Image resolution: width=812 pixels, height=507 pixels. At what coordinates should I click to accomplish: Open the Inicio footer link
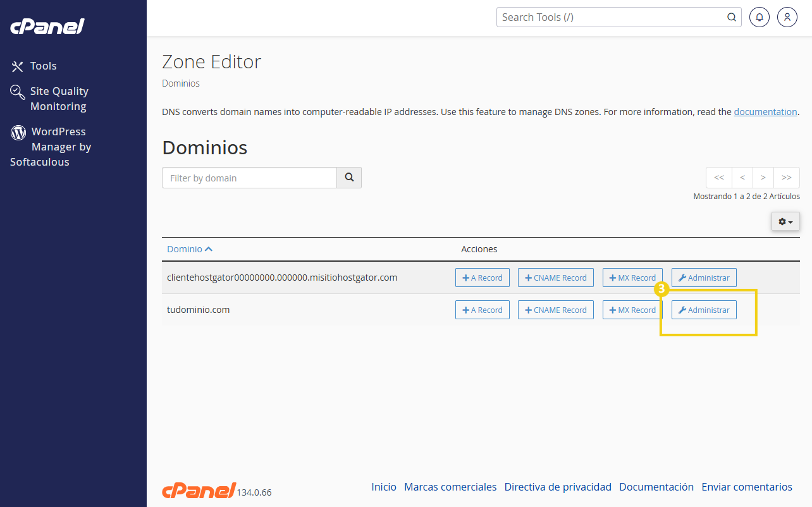pos(384,487)
